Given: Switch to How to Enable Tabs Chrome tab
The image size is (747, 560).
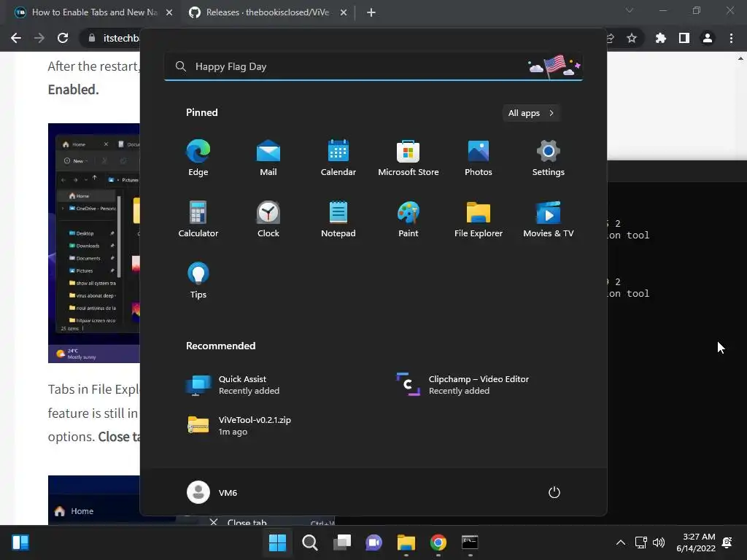Looking at the screenshot, I should (94, 12).
